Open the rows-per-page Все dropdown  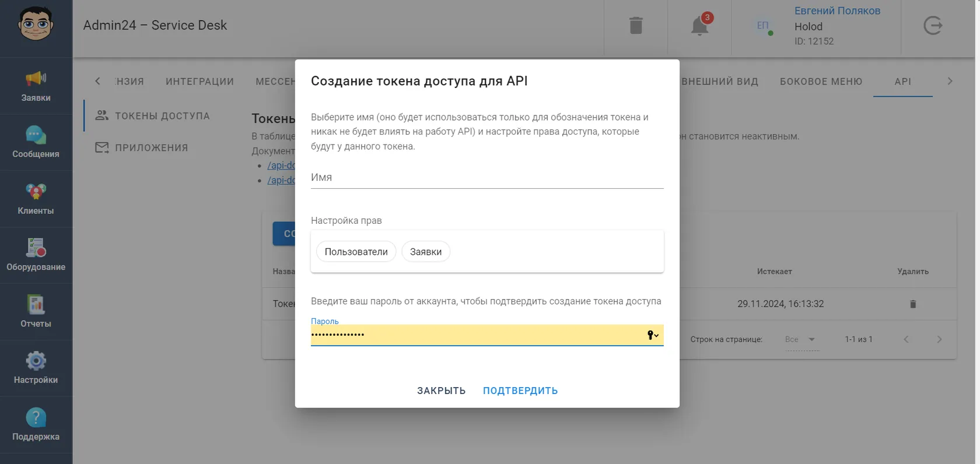(801, 339)
